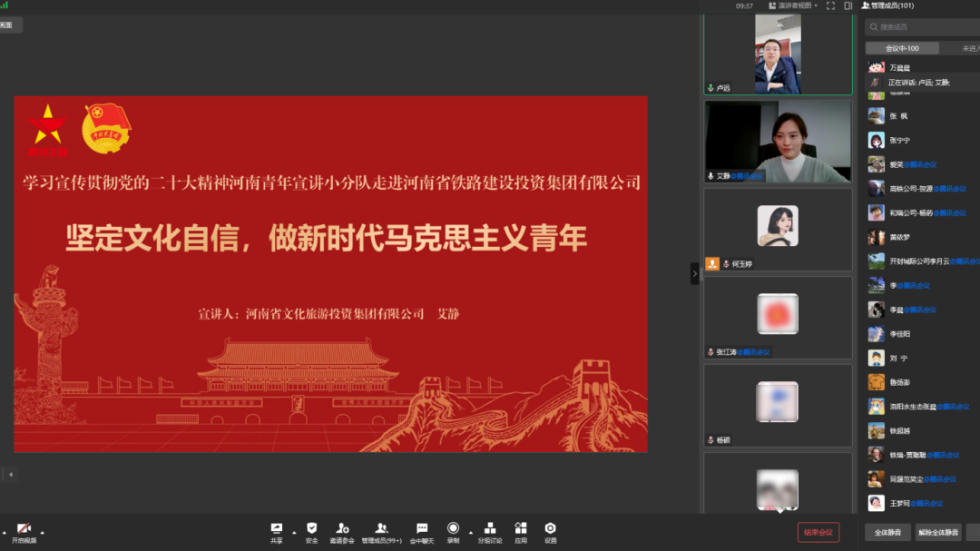Select 杨硕's participant tile

coord(779,406)
